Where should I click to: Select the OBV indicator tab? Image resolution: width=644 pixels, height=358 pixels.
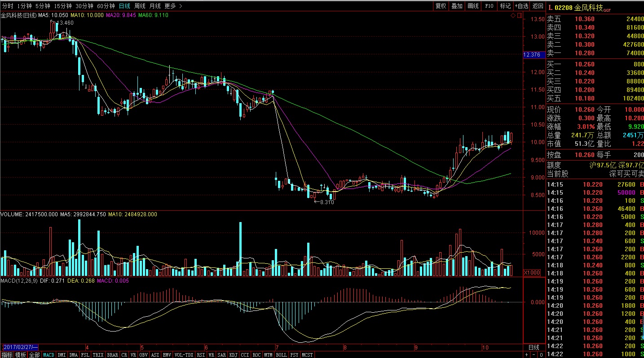[144, 355]
